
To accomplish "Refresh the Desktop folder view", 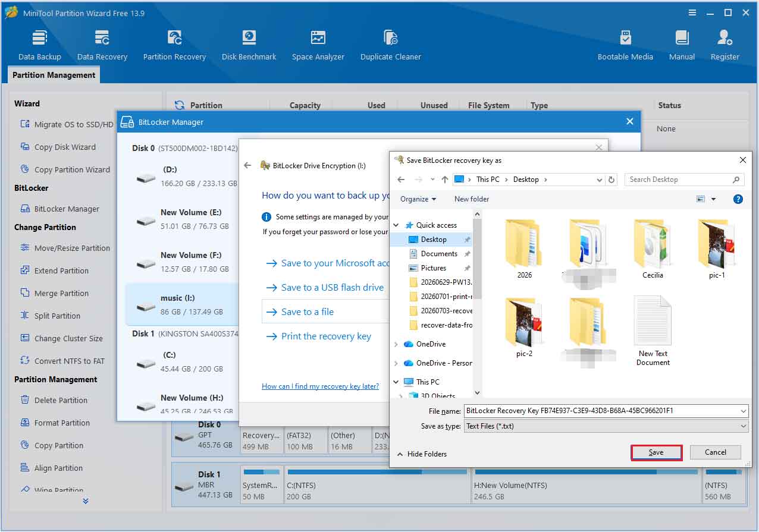I will [x=611, y=180].
